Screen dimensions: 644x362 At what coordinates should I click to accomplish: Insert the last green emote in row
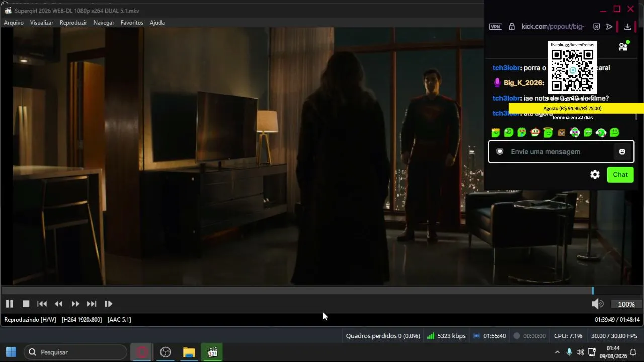(614, 133)
